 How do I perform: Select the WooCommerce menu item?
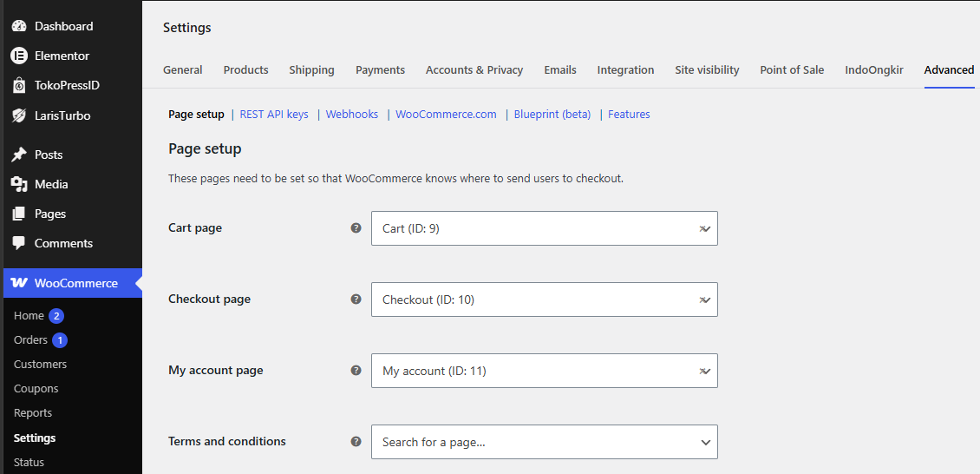pyautogui.click(x=73, y=283)
